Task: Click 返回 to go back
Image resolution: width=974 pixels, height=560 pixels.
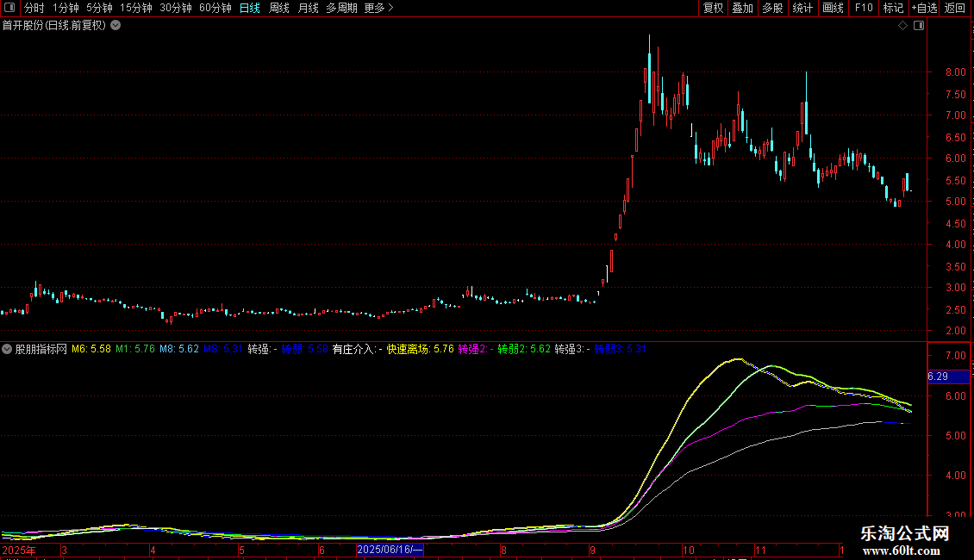Action: [955, 8]
